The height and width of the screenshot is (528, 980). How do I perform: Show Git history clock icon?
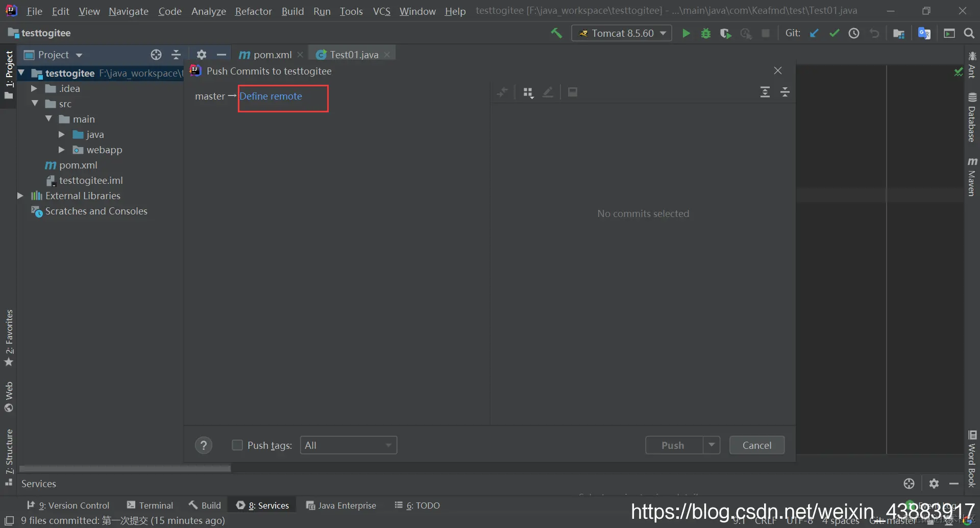coord(854,33)
